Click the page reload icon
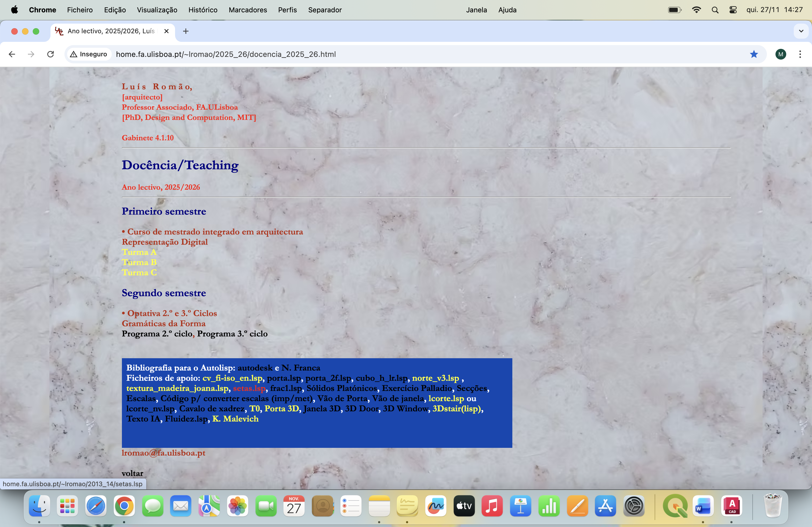812x527 pixels. pos(50,54)
